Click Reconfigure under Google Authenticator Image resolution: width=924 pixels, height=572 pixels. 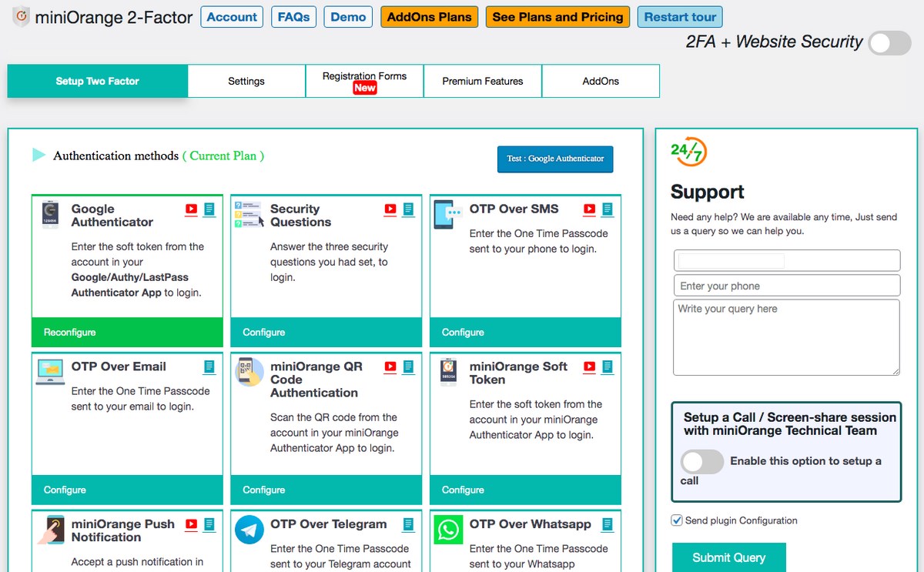click(x=127, y=333)
